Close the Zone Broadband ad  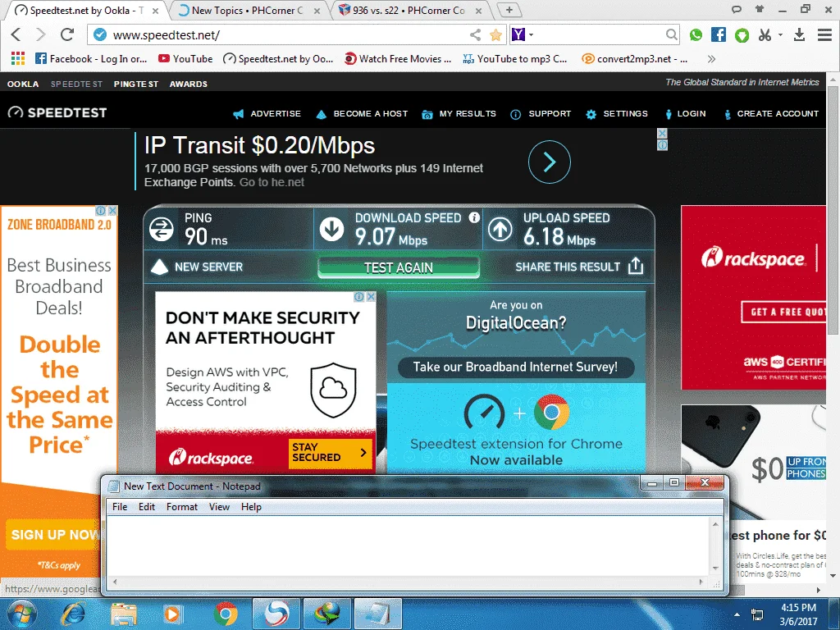point(112,211)
